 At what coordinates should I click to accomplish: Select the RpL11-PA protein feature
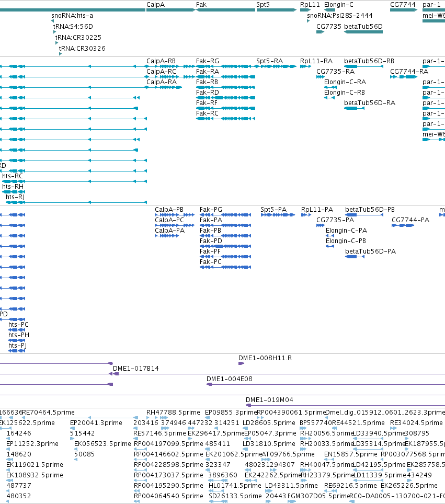pos(306,215)
